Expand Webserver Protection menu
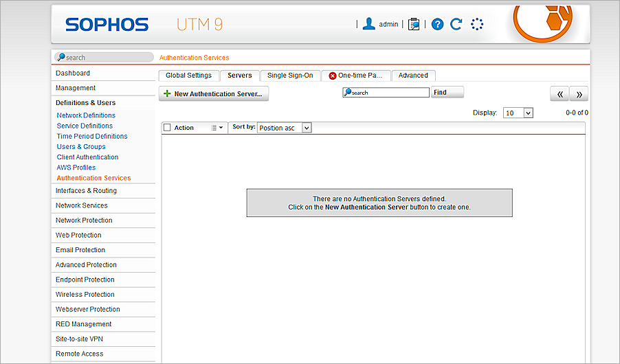This screenshot has height=364, width=620. (x=103, y=309)
